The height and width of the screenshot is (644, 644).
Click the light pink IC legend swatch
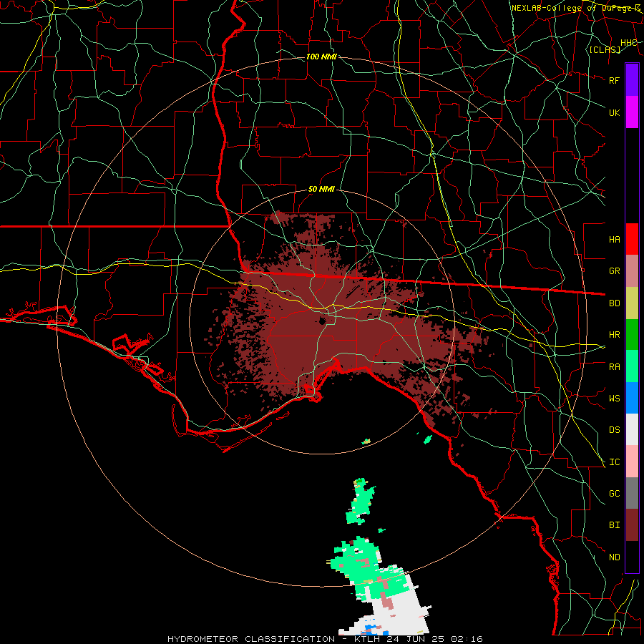click(x=632, y=462)
